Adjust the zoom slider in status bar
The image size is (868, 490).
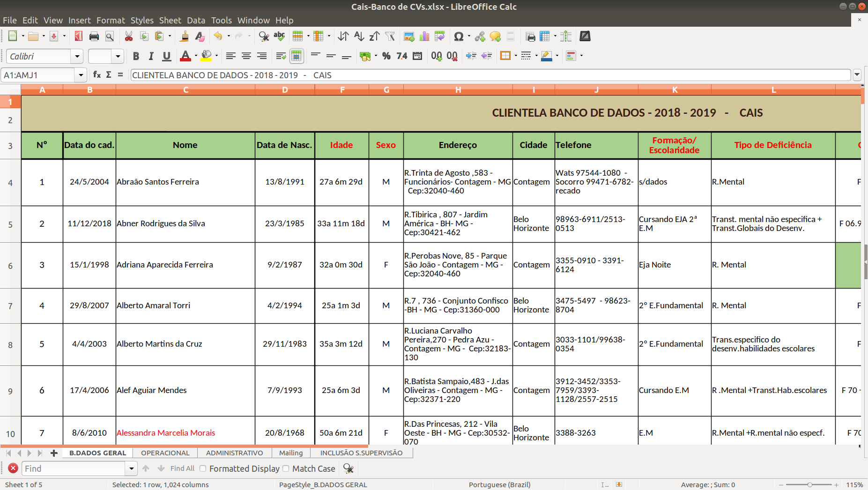pyautogui.click(x=809, y=485)
